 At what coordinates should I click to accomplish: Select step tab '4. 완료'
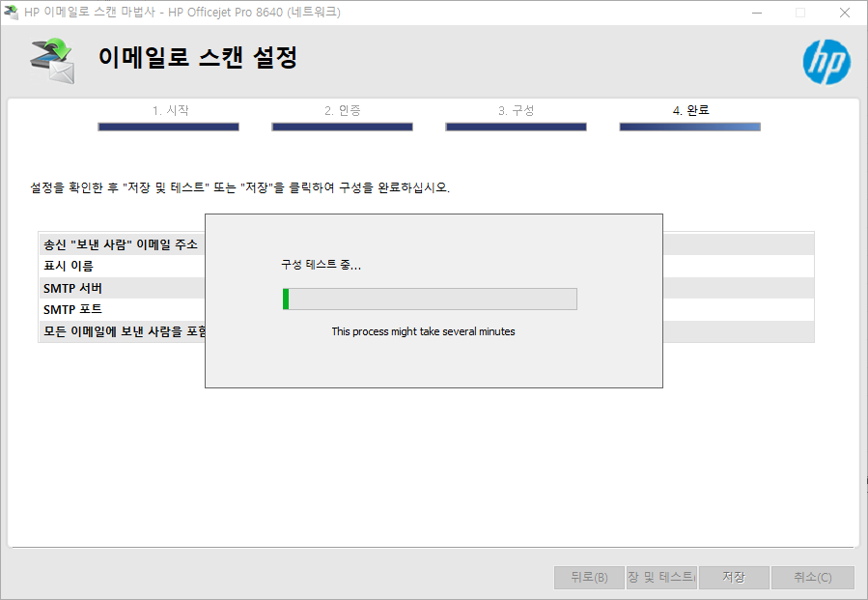click(x=691, y=110)
